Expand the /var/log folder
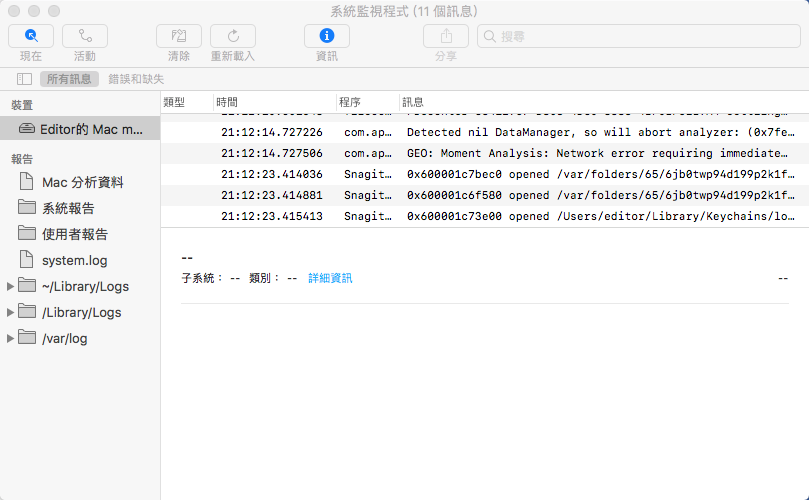809x500 pixels. pyautogui.click(x=11, y=339)
